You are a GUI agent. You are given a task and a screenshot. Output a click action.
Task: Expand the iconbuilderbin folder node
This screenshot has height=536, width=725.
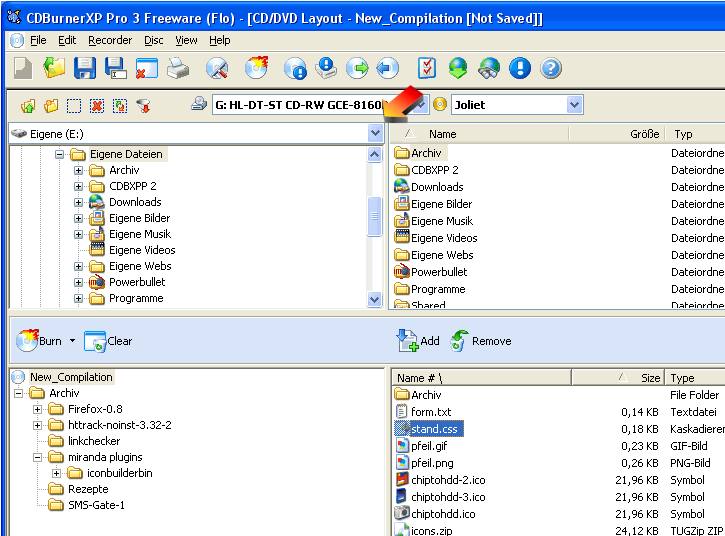tap(56, 474)
